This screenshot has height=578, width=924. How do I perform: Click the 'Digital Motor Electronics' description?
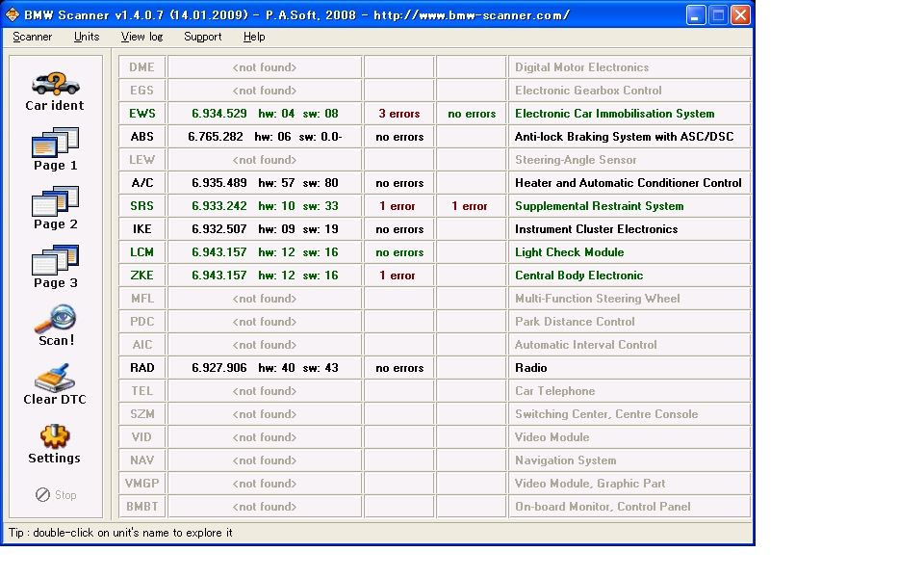tap(581, 67)
